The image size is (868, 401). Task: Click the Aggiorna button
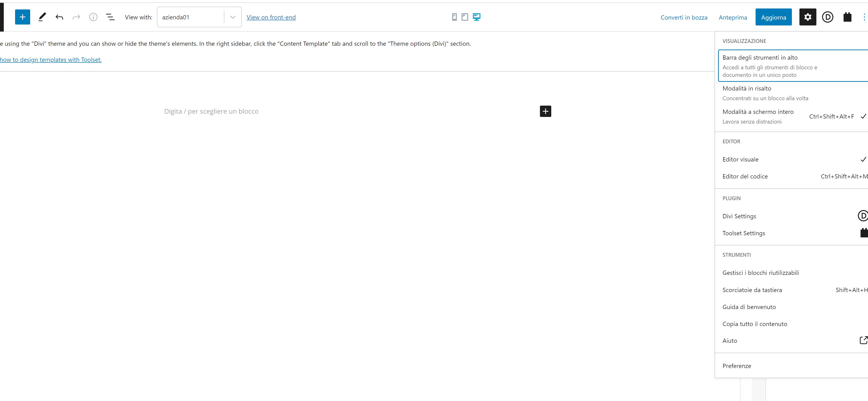(773, 17)
